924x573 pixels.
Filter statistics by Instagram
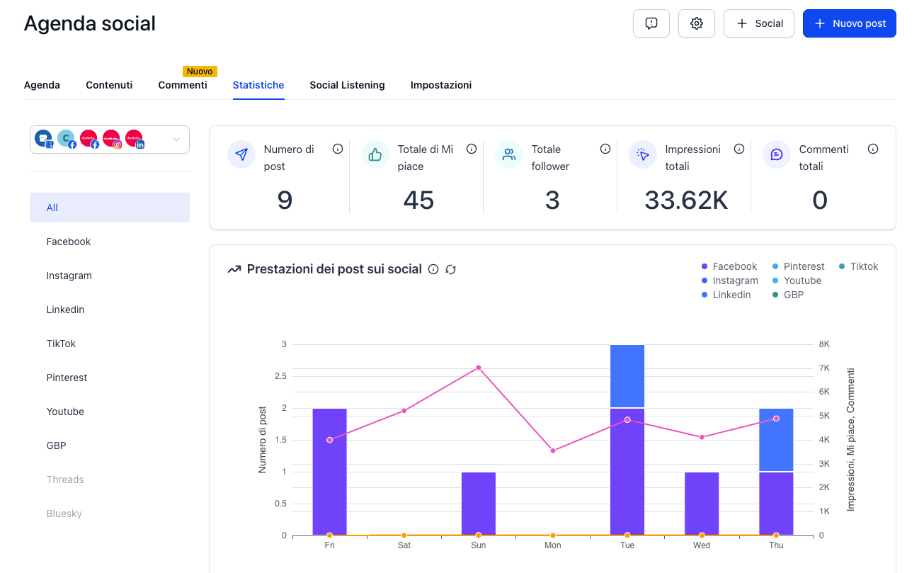(x=110, y=276)
